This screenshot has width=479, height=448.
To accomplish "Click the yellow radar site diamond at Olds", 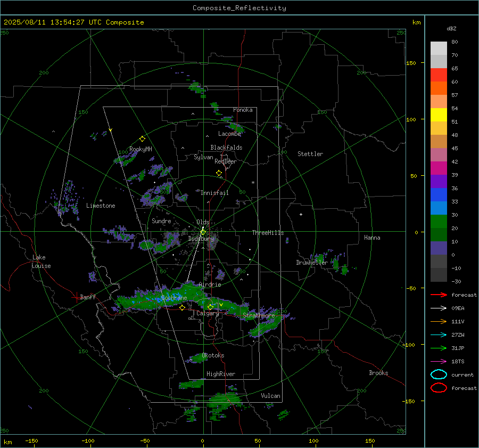I will 203,232.
